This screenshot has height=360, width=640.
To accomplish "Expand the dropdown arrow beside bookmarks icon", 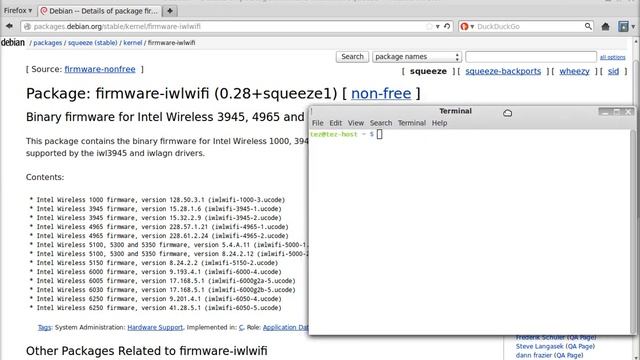I will [x=633, y=27].
